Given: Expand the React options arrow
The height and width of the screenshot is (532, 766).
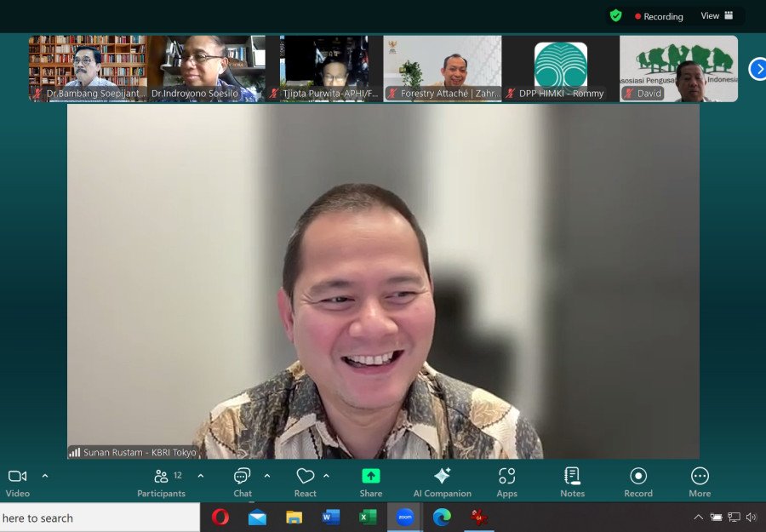Looking at the screenshot, I should pyautogui.click(x=326, y=476).
